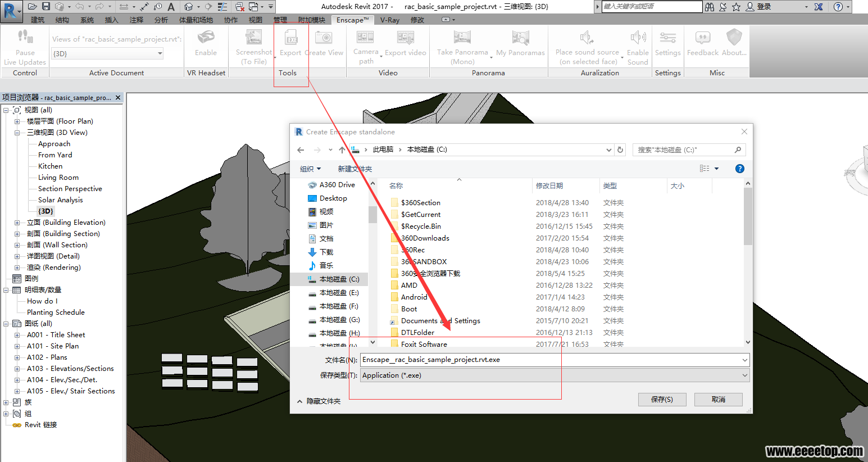The width and height of the screenshot is (868, 462).
Task: Click the blue help icon in save dialog
Action: [x=740, y=169]
